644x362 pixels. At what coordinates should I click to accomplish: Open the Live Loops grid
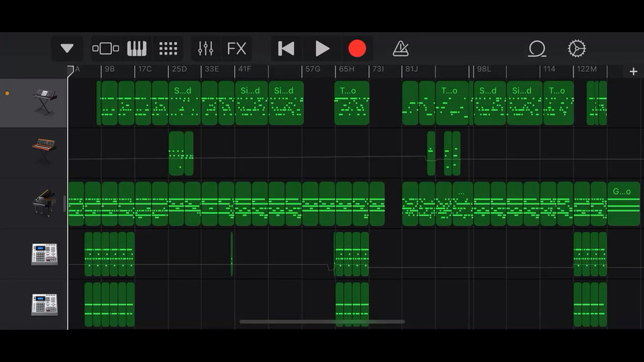pos(168,48)
